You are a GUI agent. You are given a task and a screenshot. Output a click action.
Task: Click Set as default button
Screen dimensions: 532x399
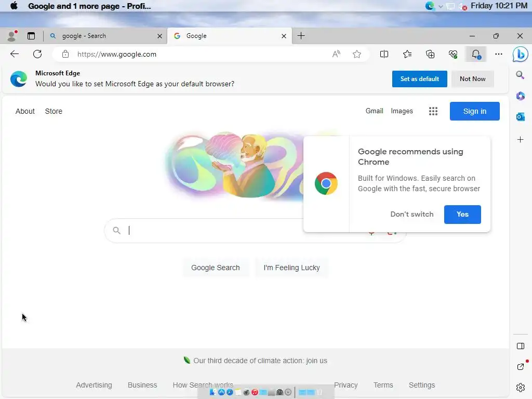(x=419, y=79)
